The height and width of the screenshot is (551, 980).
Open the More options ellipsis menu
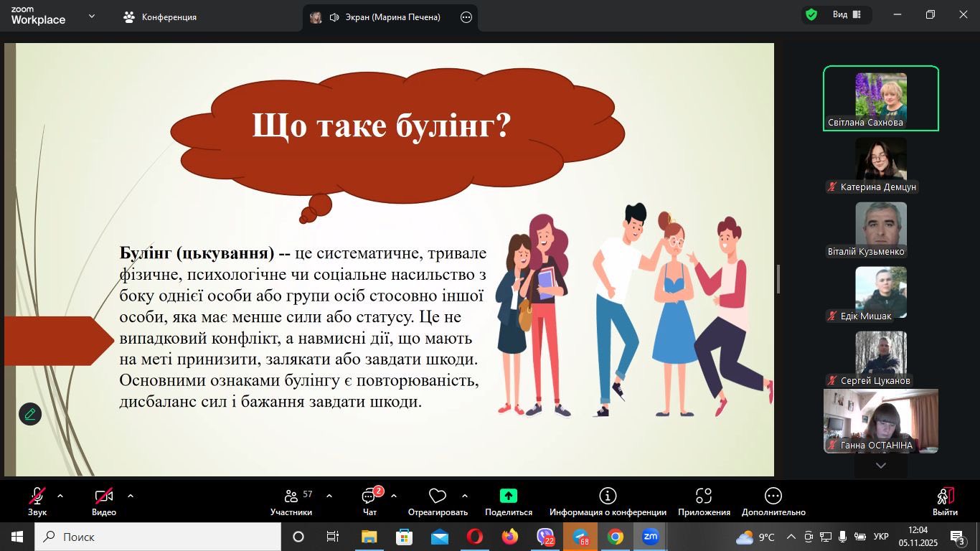[773, 501]
